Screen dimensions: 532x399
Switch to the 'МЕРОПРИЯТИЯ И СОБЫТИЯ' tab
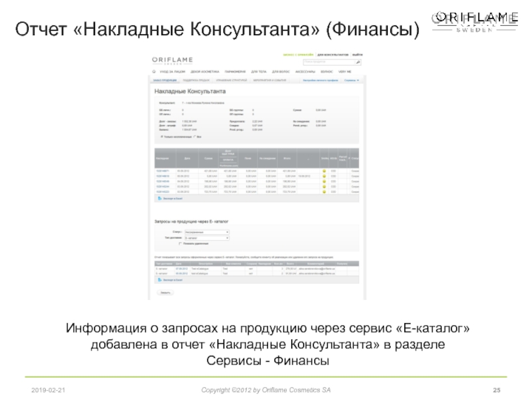coord(269,80)
